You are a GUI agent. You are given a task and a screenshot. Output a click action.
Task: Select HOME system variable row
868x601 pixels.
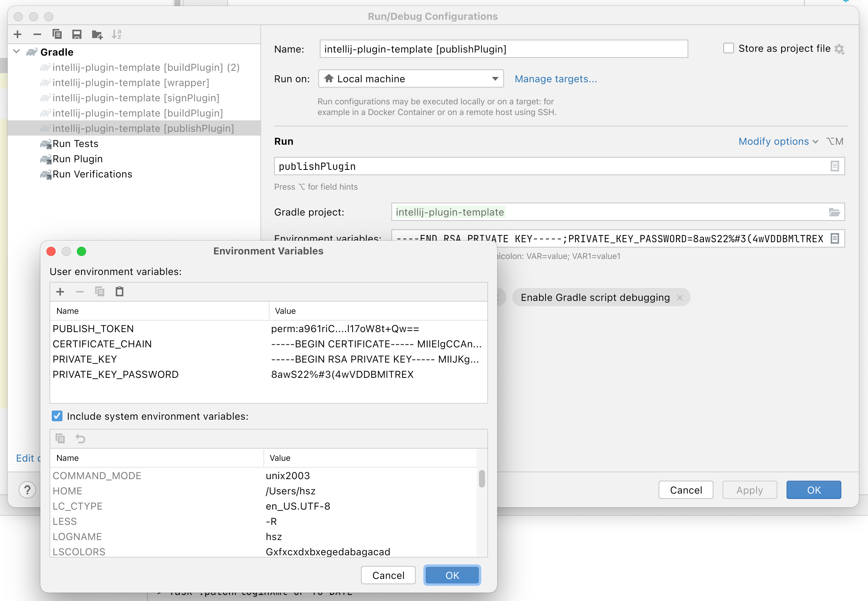pyautogui.click(x=263, y=491)
